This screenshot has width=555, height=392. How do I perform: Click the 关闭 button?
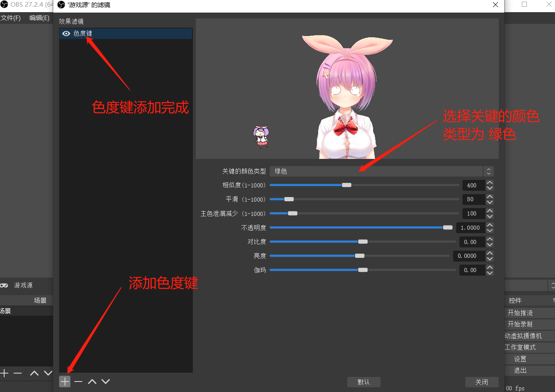pos(482,382)
